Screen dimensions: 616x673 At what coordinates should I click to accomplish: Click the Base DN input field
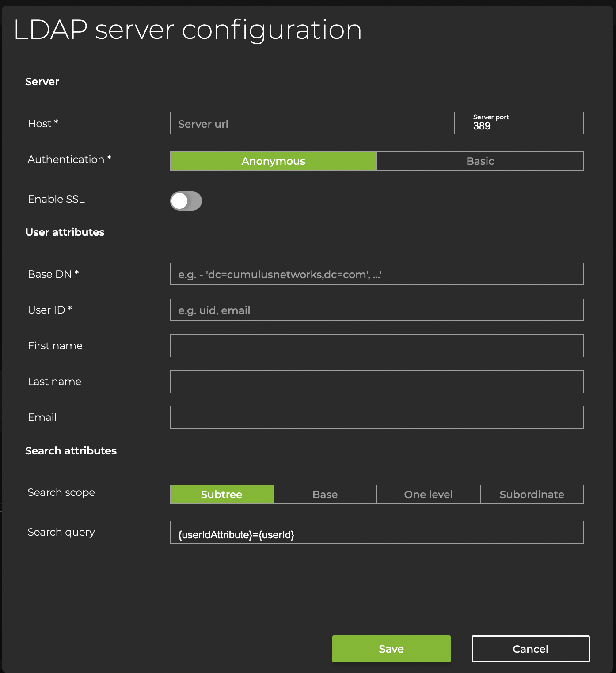[x=376, y=274]
